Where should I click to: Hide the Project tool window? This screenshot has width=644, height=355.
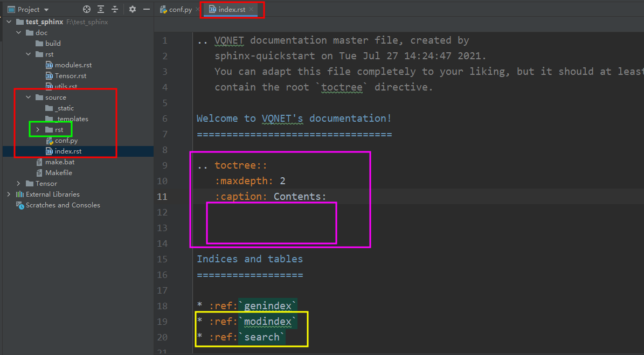click(146, 9)
